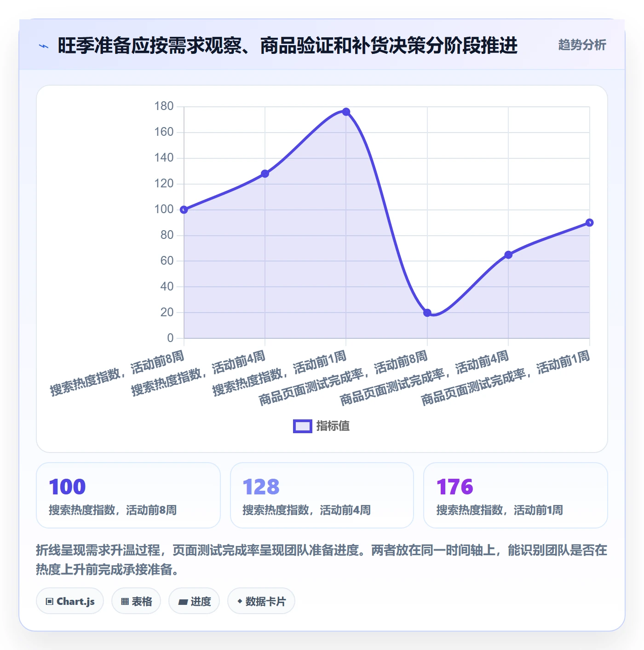Click the 趋势分析 badge in header
This screenshot has height=650, width=644.
(582, 45)
